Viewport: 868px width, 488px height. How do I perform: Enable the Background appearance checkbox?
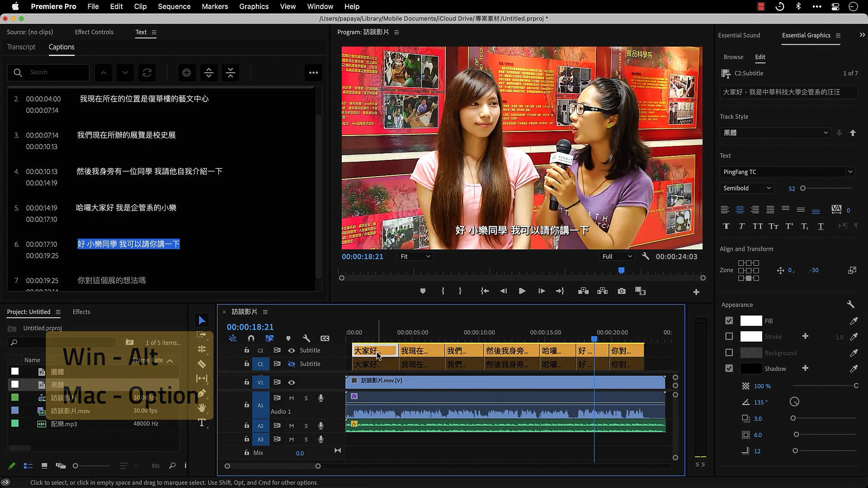729,352
